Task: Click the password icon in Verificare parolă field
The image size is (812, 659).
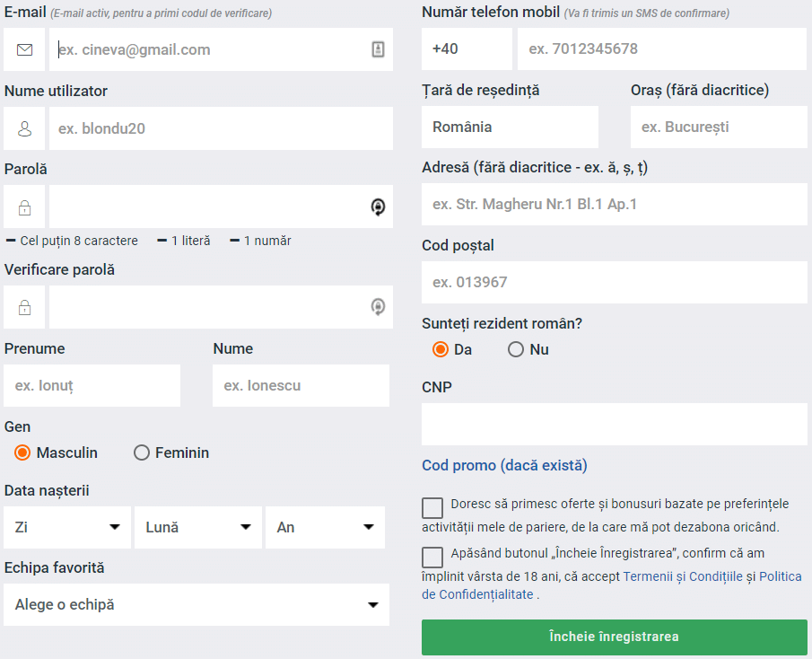Action: point(378,306)
